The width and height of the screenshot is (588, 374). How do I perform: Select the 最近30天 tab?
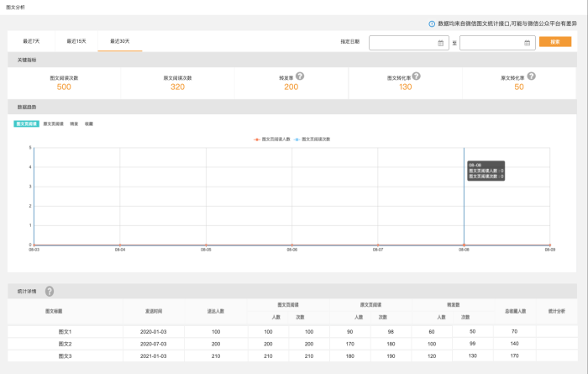point(120,41)
